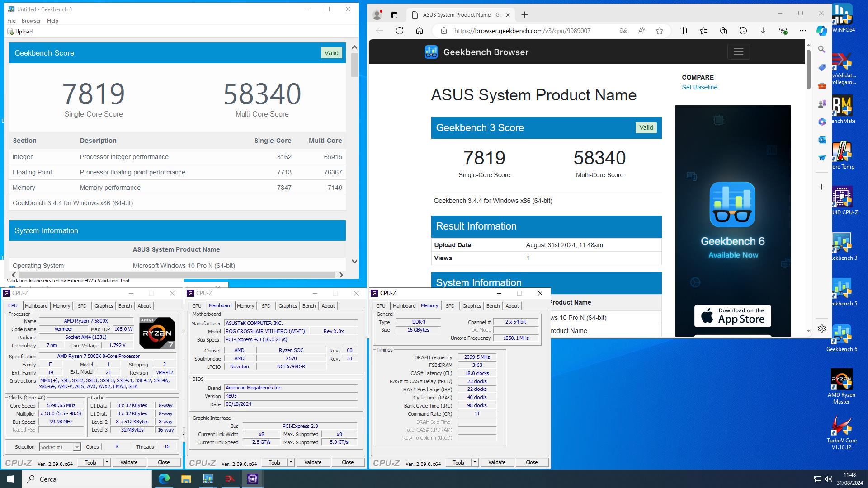Image resolution: width=868 pixels, height=488 pixels.
Task: Open Edge collections icon
Action: (x=723, y=31)
